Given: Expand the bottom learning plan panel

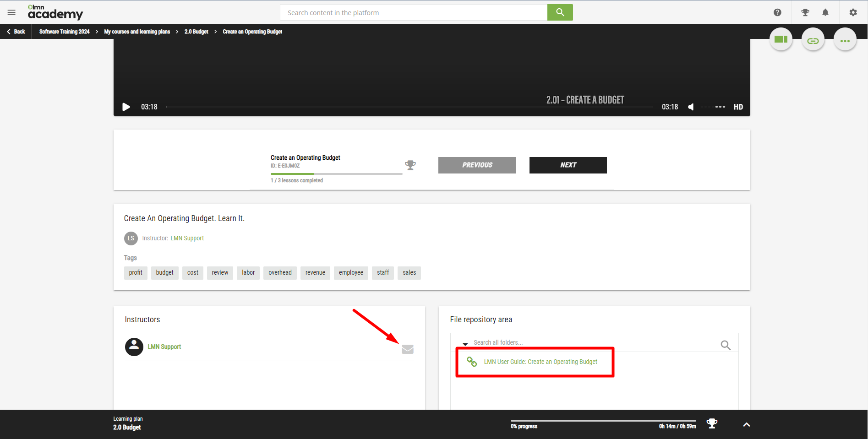Looking at the screenshot, I should (746, 425).
